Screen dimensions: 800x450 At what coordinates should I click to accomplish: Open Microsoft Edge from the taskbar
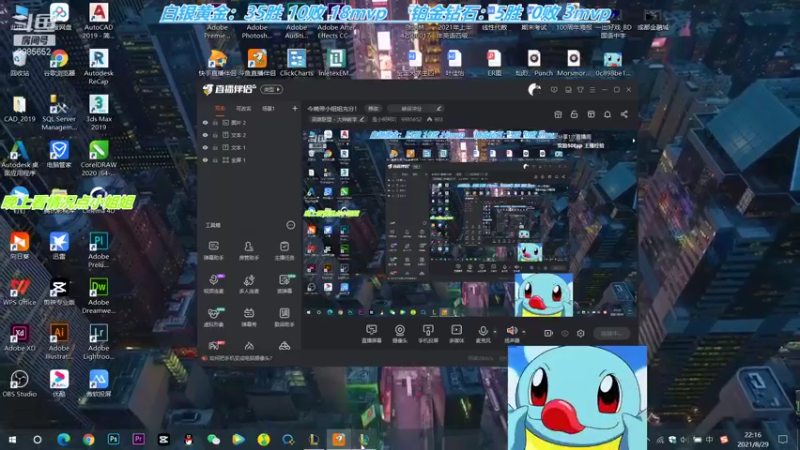(x=63, y=439)
